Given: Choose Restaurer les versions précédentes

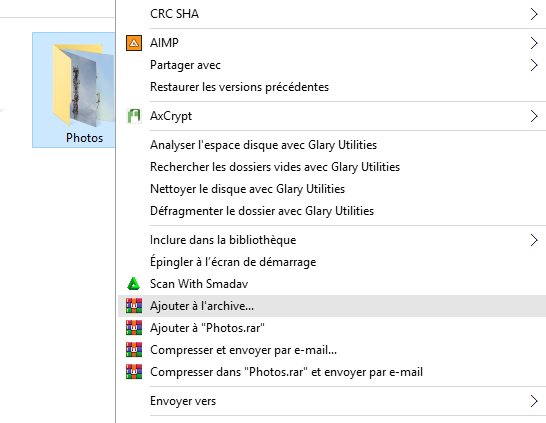Looking at the screenshot, I should tap(239, 87).
